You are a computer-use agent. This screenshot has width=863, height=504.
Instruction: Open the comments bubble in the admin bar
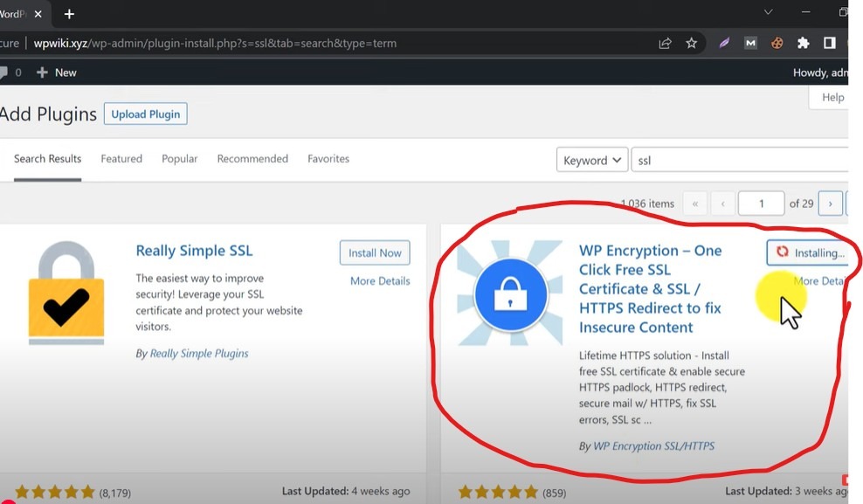(x=6, y=72)
